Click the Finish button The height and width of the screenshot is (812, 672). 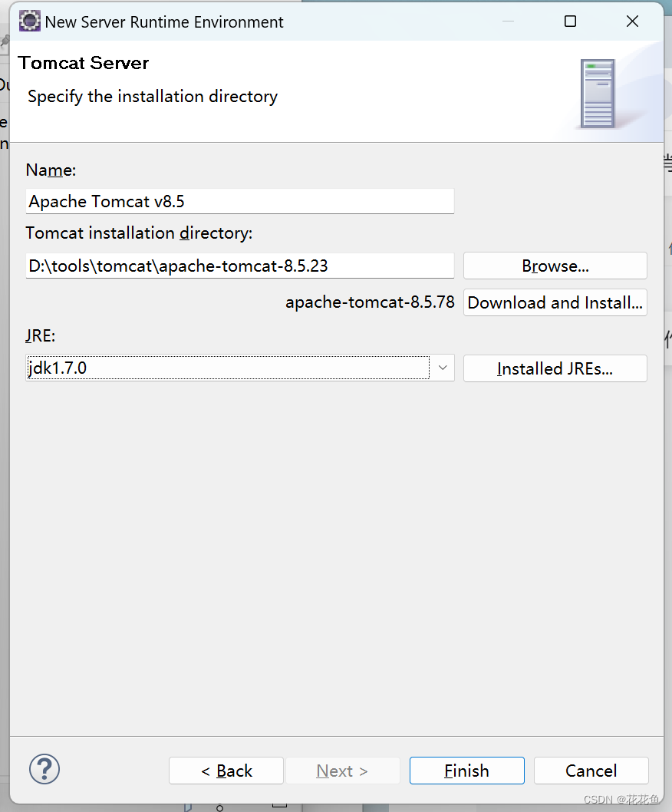click(x=466, y=771)
